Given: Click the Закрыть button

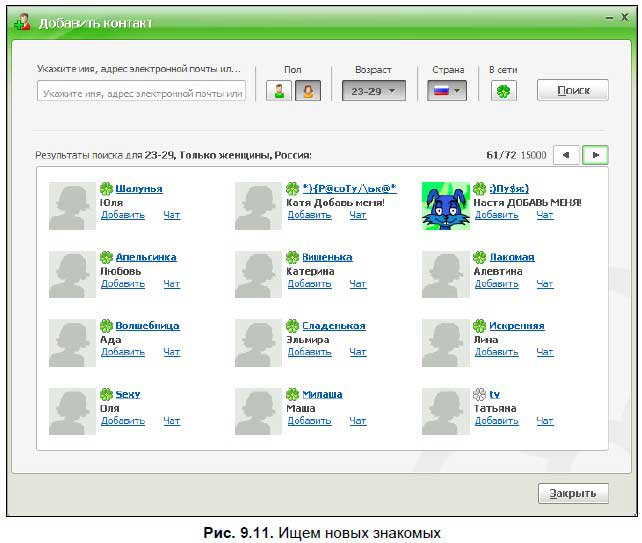Looking at the screenshot, I should 573,493.
